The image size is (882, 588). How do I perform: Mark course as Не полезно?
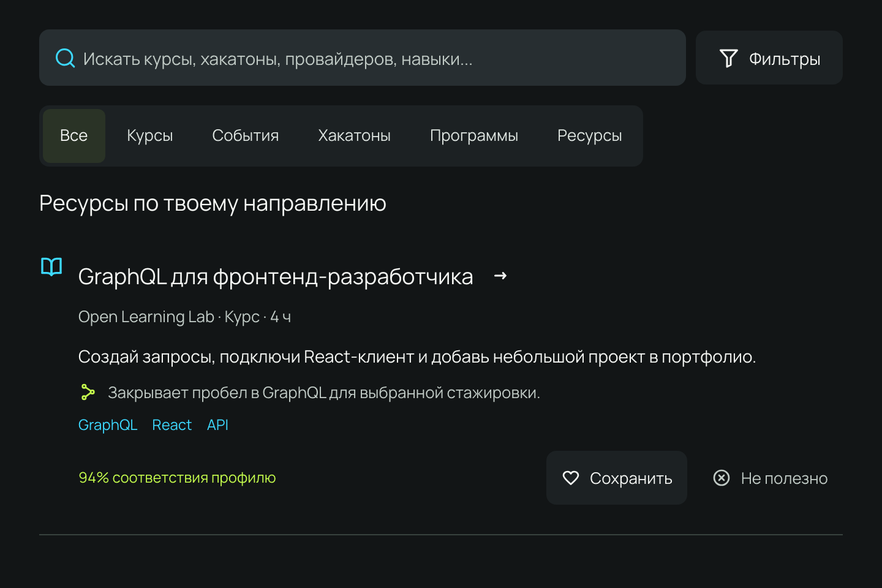[771, 478]
